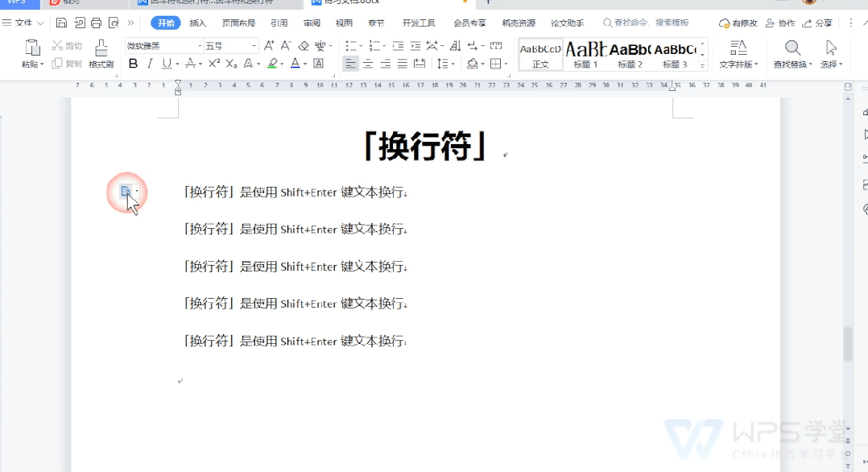Click the Clear Formatting eraser icon
Image resolution: width=868 pixels, height=472 pixels.
pos(304,45)
